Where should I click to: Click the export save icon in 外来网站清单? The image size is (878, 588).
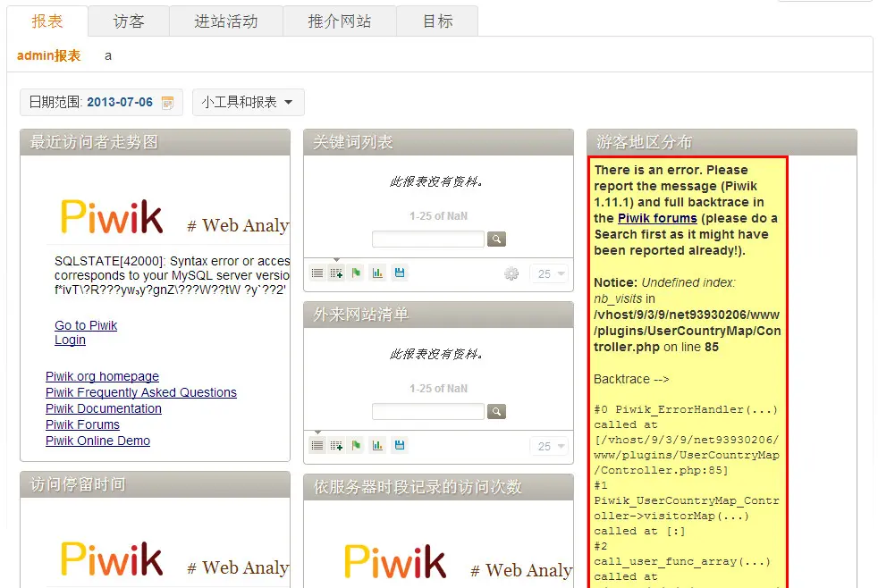[x=400, y=445]
